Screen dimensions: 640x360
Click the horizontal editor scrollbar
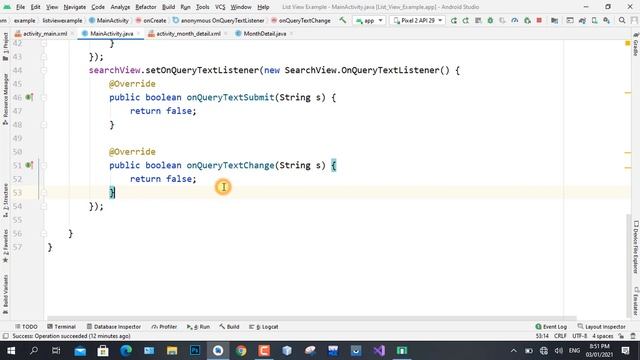(312, 318)
